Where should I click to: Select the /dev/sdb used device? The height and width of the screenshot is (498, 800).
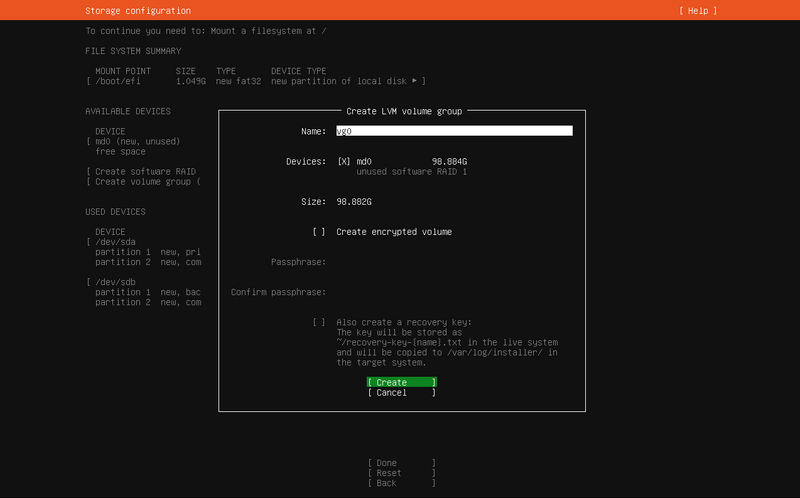tap(115, 282)
